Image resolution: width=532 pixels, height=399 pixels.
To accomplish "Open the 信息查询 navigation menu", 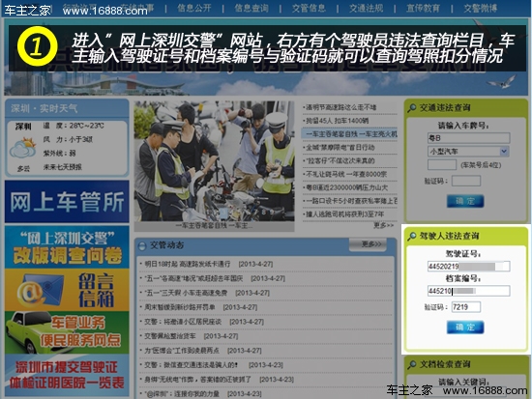I will (x=251, y=8).
